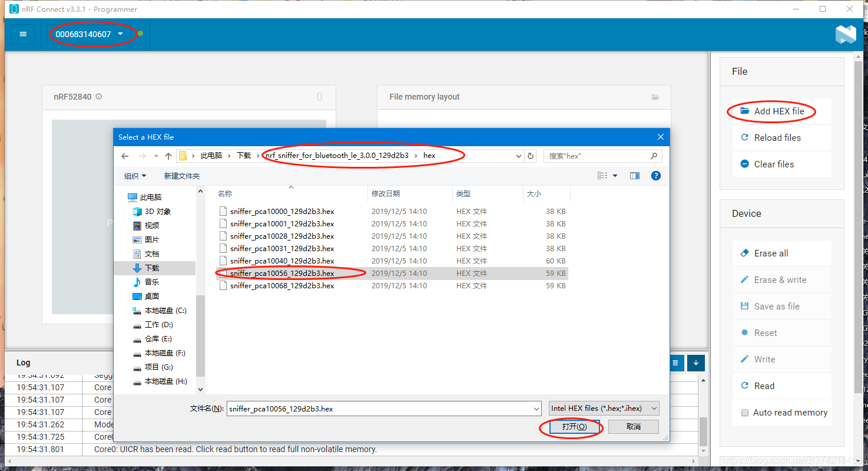The image size is (868, 471).
Task: Open recent locations dropdown arrow
Action: click(156, 156)
